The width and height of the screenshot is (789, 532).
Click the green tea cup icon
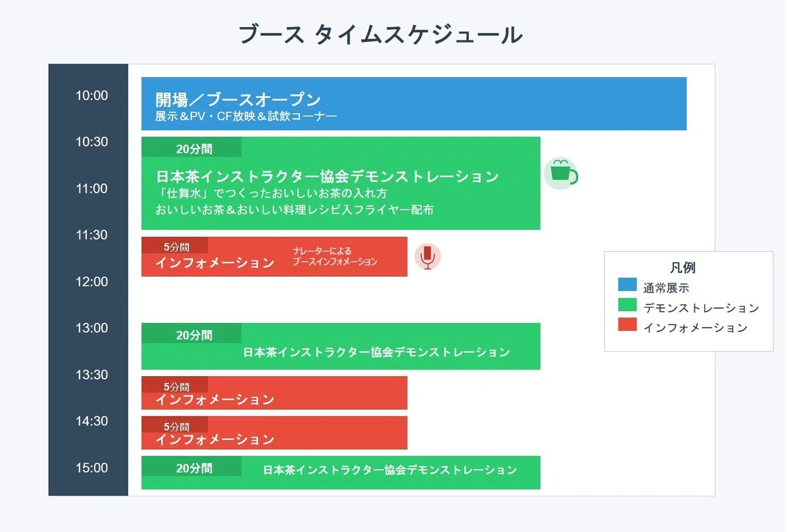[x=560, y=174]
